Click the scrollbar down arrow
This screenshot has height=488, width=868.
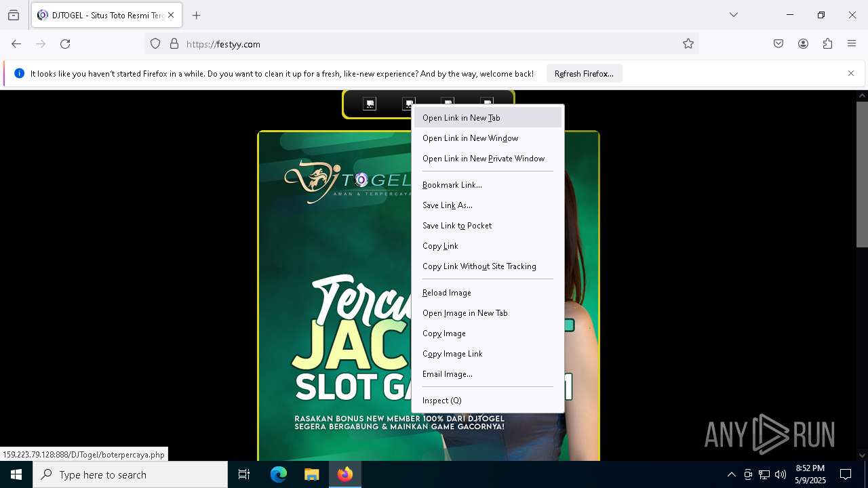[862, 455]
